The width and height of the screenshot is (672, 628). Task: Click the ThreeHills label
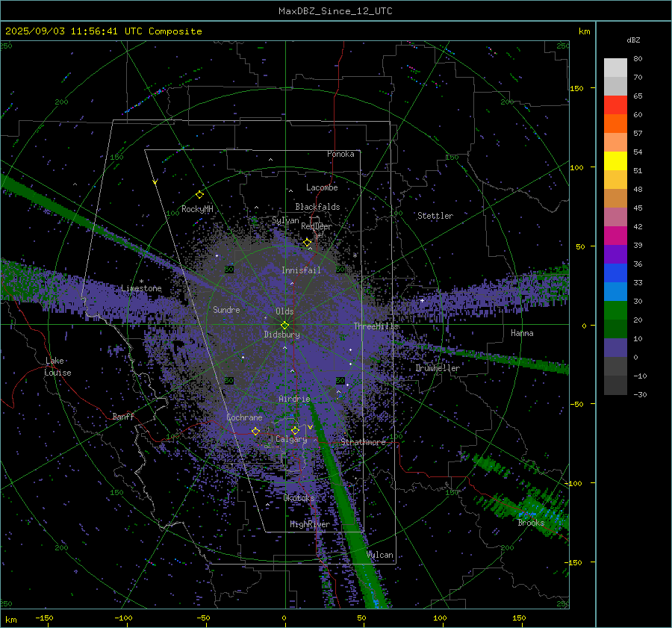[376, 326]
